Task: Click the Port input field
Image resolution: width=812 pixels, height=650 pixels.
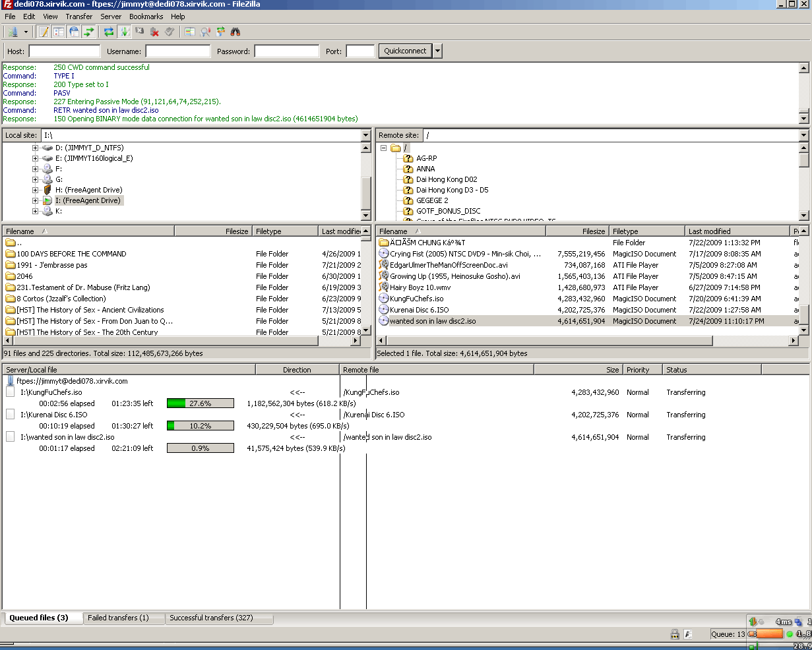Action: [x=360, y=51]
